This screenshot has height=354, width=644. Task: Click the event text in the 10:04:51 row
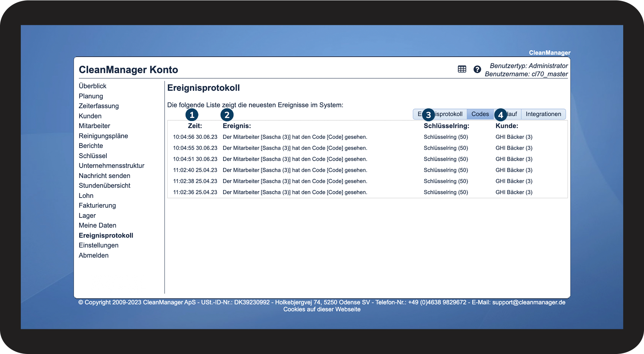point(295,159)
